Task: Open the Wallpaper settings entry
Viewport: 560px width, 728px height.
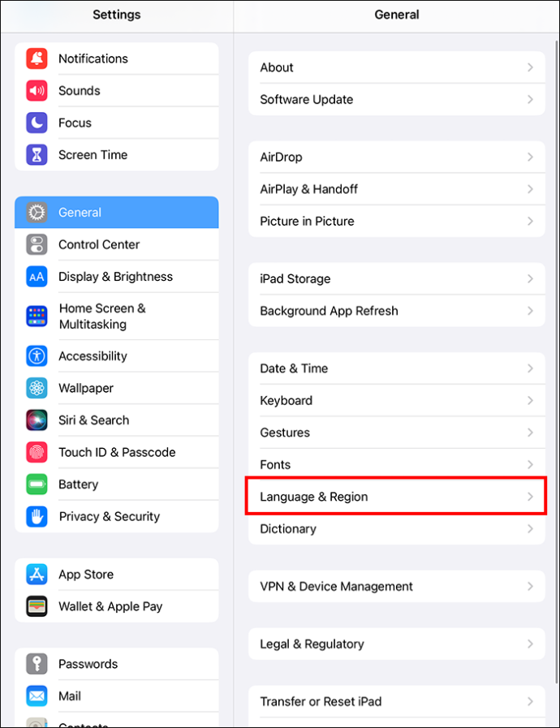Action: point(117,388)
